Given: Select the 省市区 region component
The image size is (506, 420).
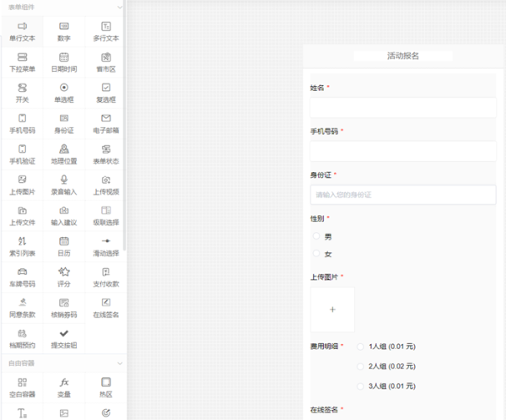Looking at the screenshot, I should tap(106, 62).
